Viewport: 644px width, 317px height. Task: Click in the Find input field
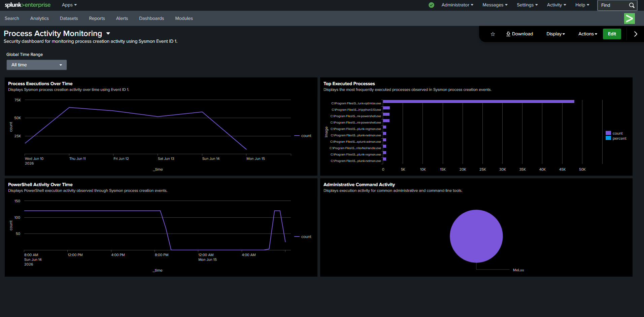pyautogui.click(x=613, y=5)
